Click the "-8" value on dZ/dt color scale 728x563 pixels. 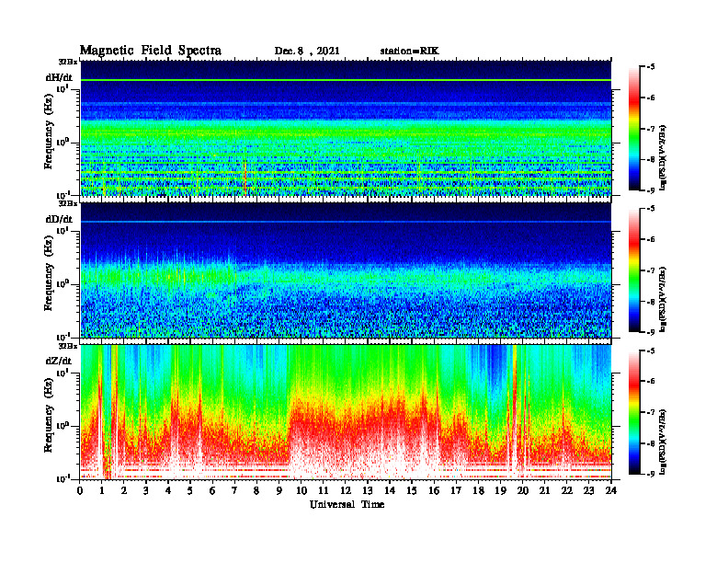(651, 443)
